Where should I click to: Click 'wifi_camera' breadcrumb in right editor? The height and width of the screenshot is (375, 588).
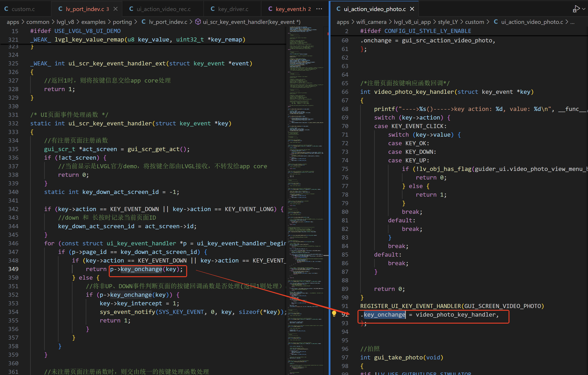(x=371, y=22)
